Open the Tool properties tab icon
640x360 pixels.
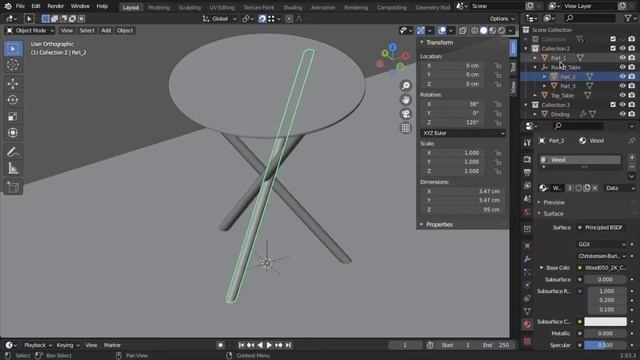pos(527,142)
